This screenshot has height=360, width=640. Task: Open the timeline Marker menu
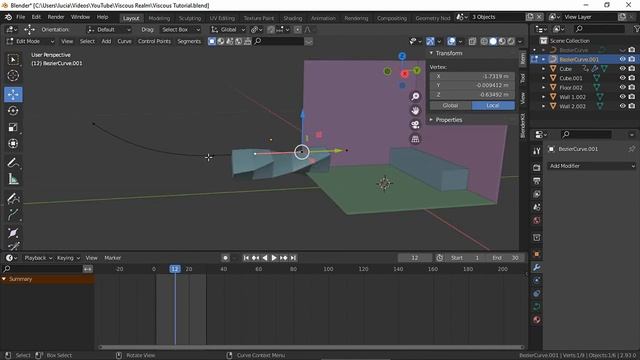[113, 258]
